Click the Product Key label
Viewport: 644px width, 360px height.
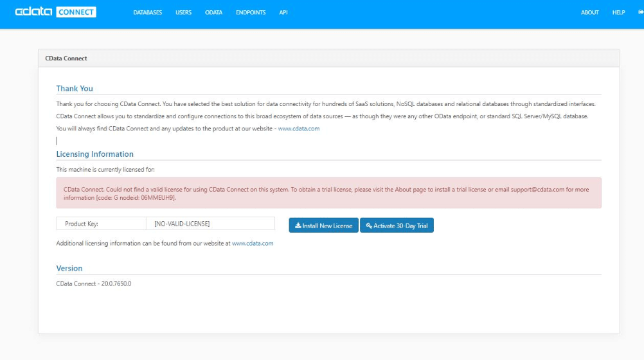point(82,224)
